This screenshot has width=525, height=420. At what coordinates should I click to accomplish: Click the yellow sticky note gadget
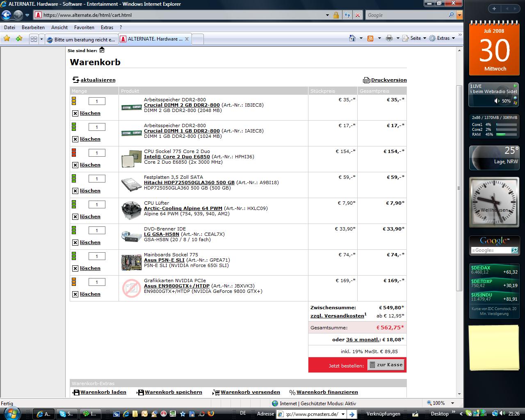tap(494, 349)
